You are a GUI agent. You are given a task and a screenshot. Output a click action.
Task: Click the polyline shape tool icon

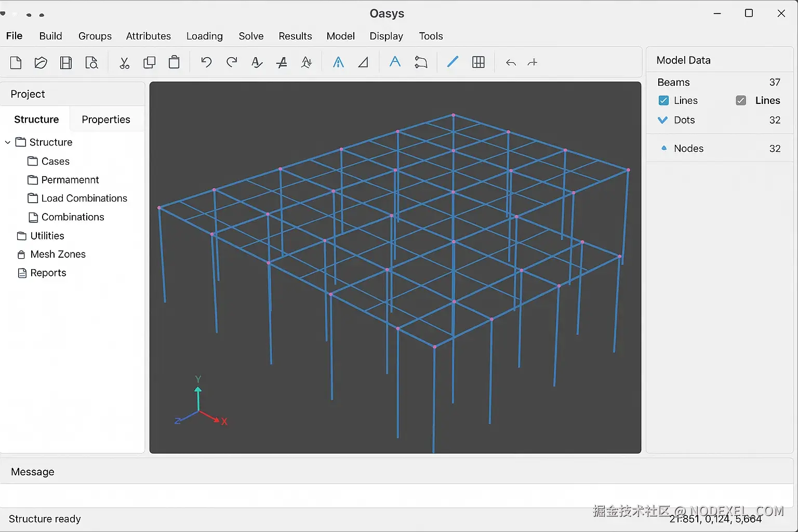pyautogui.click(x=421, y=62)
